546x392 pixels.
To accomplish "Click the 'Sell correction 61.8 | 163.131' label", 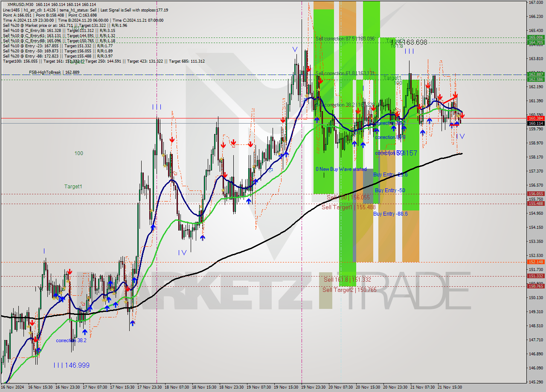I will click(345, 73).
